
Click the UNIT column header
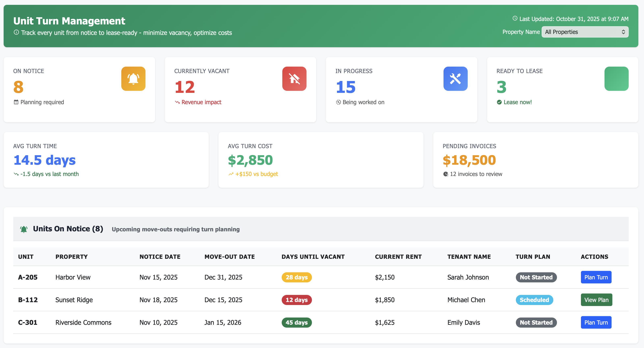point(26,256)
